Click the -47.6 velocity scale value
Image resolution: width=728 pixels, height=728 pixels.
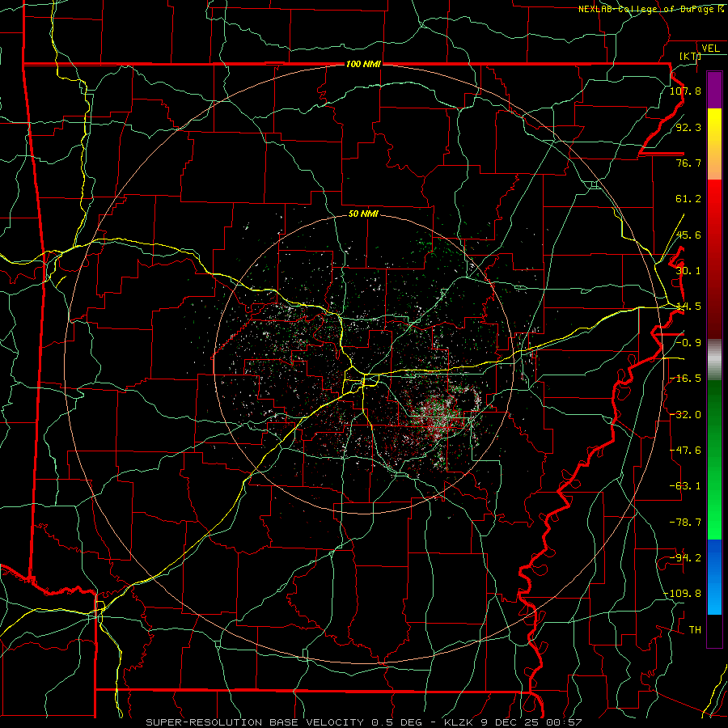tap(685, 451)
